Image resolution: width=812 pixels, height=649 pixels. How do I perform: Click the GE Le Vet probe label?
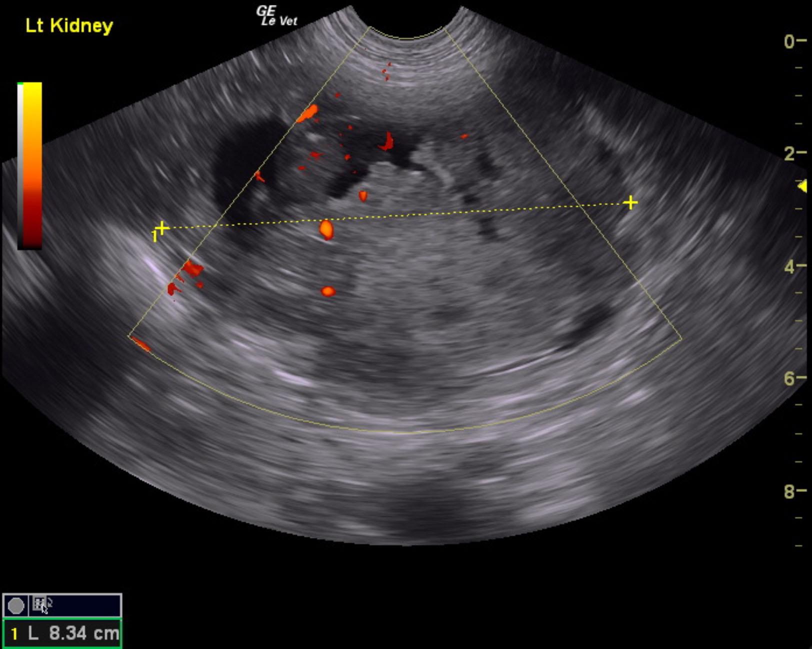276,16
